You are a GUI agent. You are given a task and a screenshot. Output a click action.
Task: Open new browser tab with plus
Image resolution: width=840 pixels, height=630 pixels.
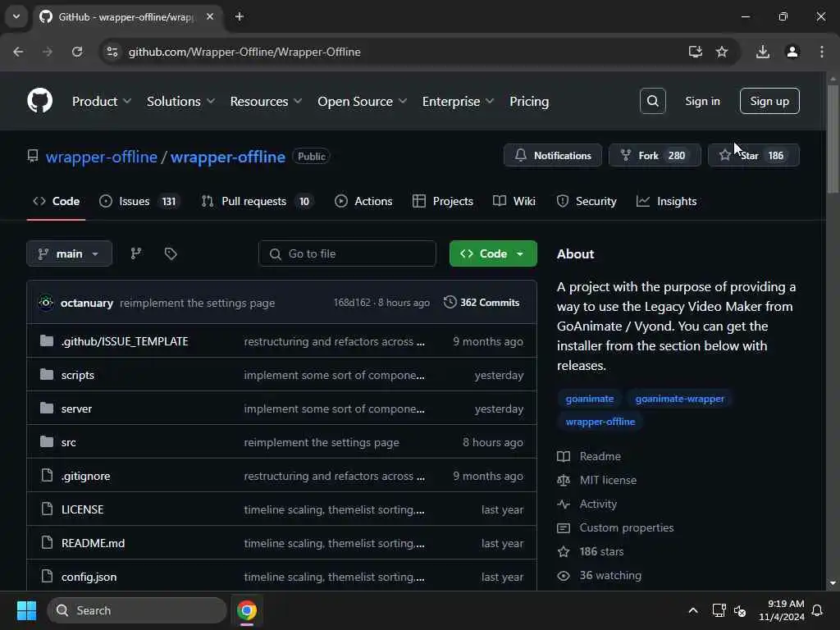[240, 16]
